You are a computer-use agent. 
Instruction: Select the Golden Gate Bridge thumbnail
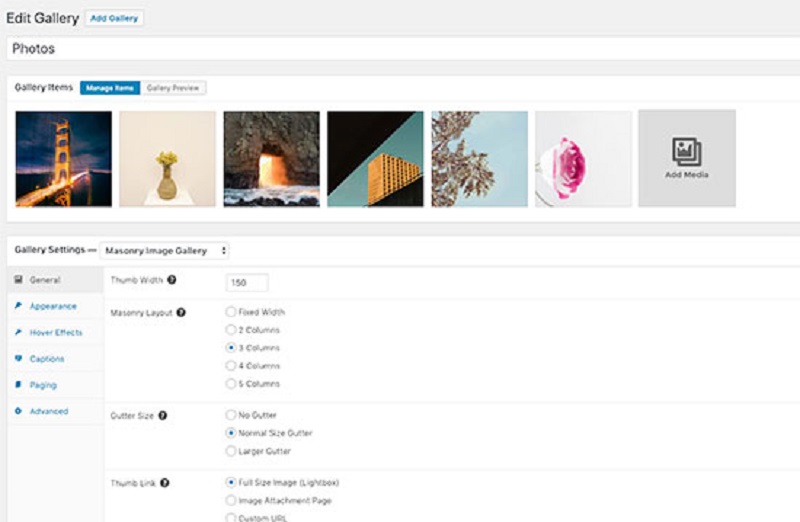(64, 158)
